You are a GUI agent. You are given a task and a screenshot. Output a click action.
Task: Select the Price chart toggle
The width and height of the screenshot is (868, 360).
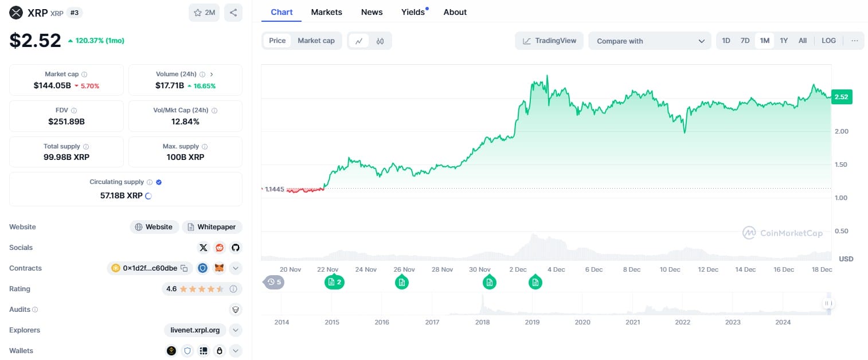point(277,41)
